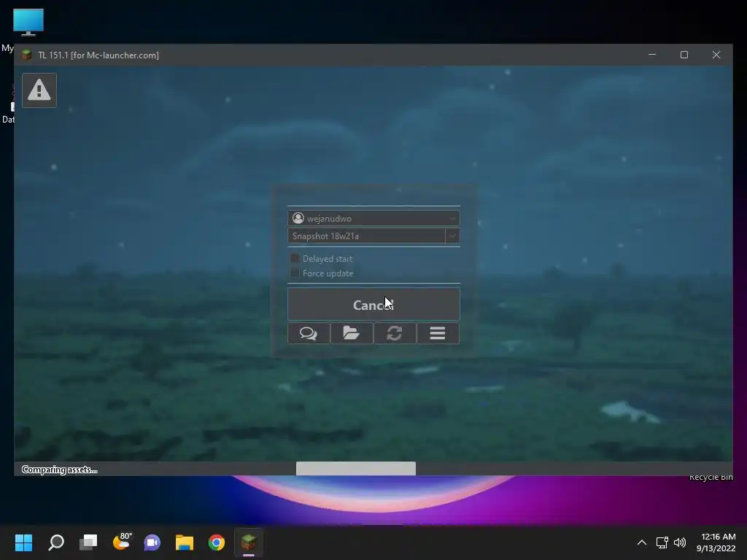The image size is (747, 560).
Task: Click the chat/support speech bubbles button
Action: (309, 333)
